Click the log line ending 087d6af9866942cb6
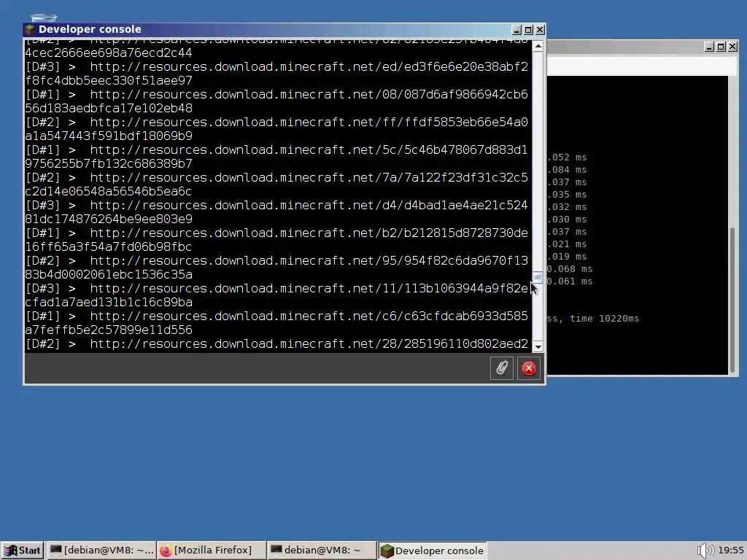 (x=276, y=94)
